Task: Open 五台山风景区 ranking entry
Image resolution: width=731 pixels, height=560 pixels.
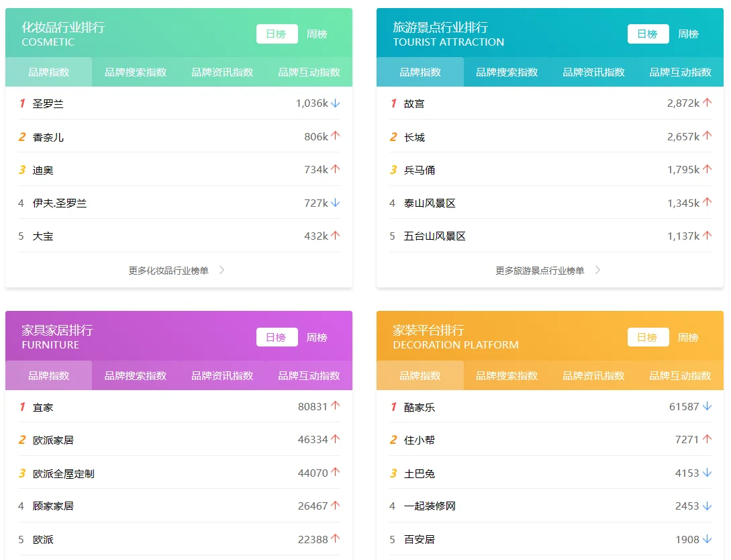Action: click(x=434, y=236)
